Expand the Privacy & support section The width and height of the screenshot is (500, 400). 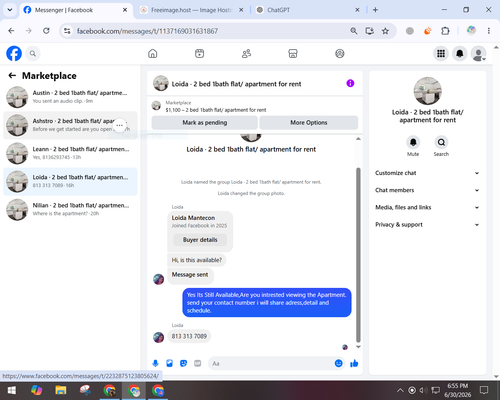coord(427,225)
